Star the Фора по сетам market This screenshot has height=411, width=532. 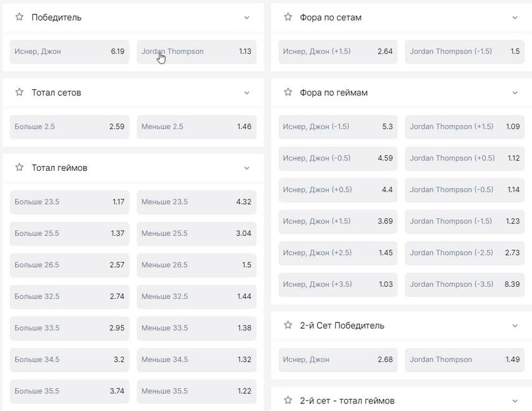tap(288, 17)
